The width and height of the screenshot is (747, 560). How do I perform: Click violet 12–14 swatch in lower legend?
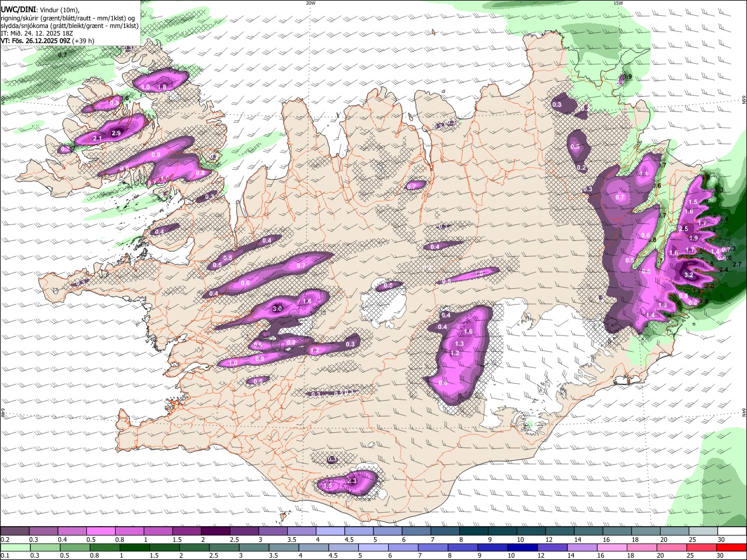point(551,548)
